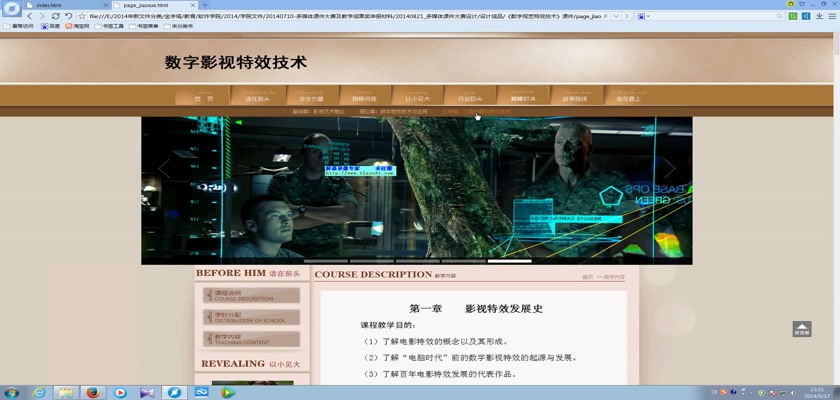The width and height of the screenshot is (840, 400).
Task: Click the green extension icon in toolbar
Action: [x=793, y=16]
